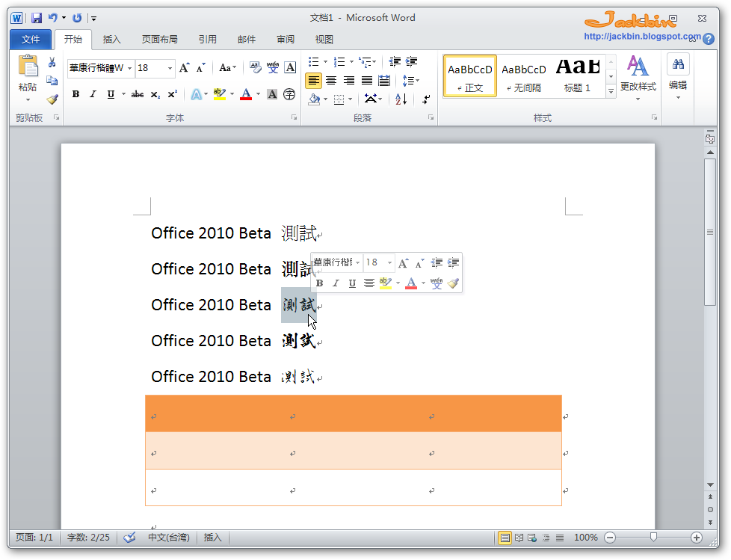The height and width of the screenshot is (560, 731).
Task: Apply the 正文 Normal style
Action: coord(470,76)
